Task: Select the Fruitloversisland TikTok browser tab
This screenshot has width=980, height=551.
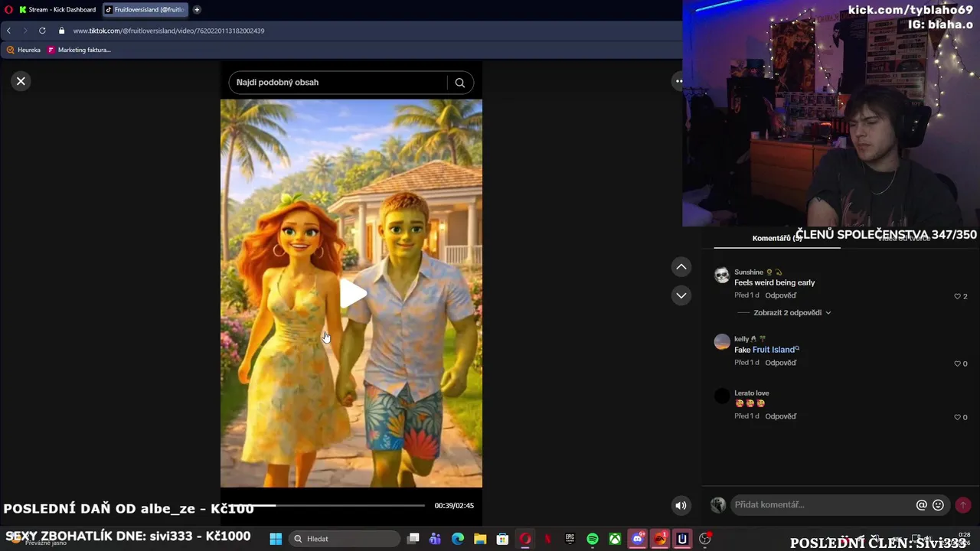Action: 145,10
